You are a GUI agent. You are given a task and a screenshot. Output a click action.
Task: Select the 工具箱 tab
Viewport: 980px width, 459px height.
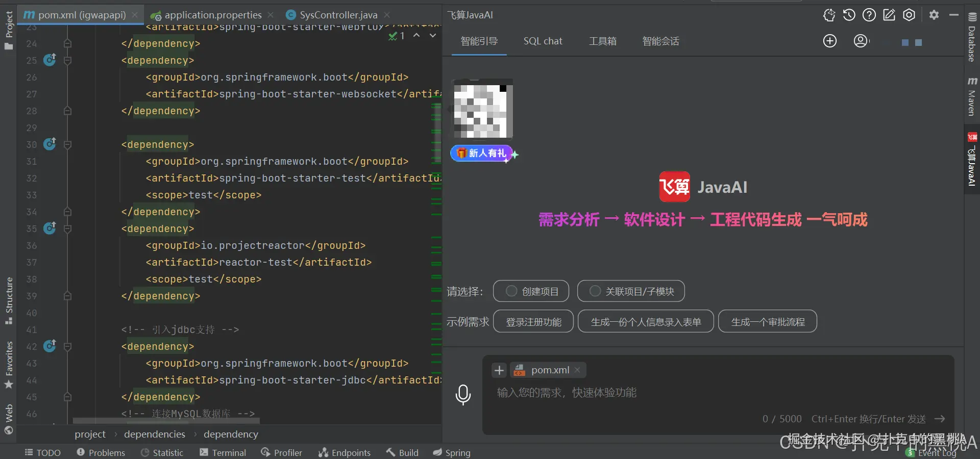click(603, 41)
